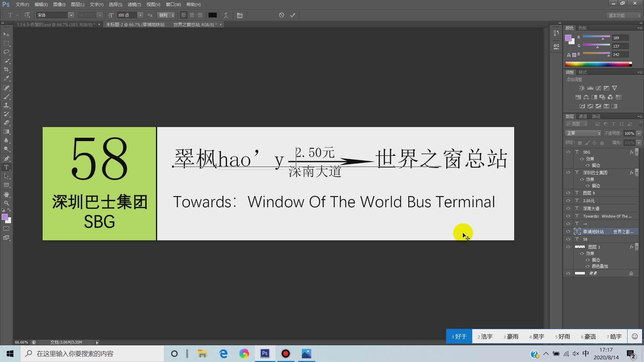Select the Pen tool
The width and height of the screenshot is (644, 362).
pos(6,158)
